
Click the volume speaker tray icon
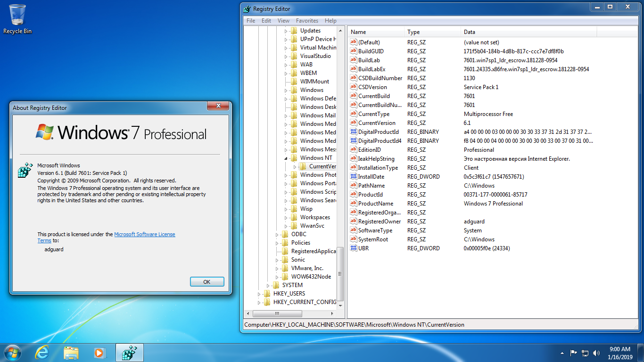click(x=596, y=353)
